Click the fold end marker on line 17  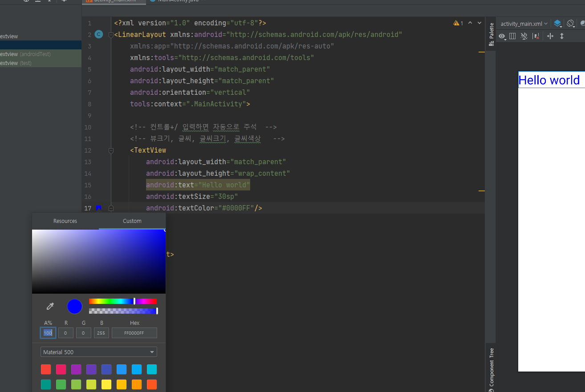pos(111,208)
